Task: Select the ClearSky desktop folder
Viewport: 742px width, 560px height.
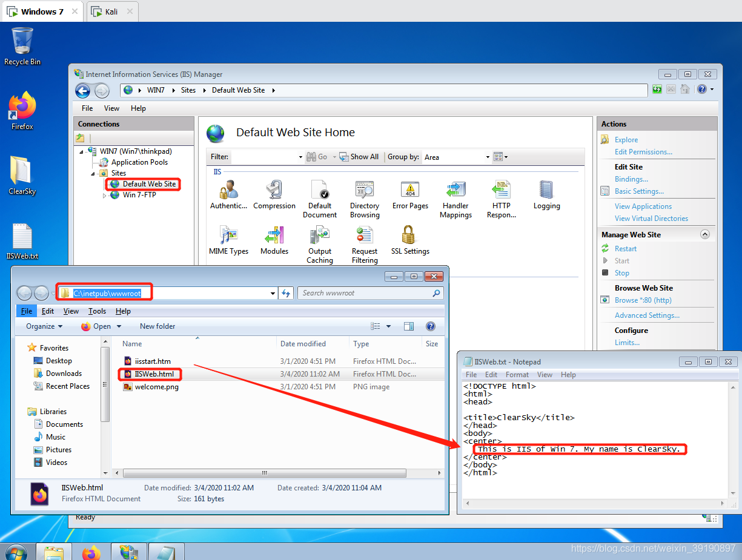Action: [x=22, y=176]
